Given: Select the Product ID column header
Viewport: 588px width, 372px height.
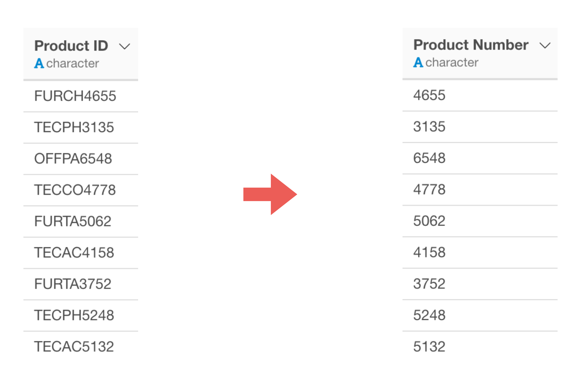Looking at the screenshot, I should coord(81,54).
